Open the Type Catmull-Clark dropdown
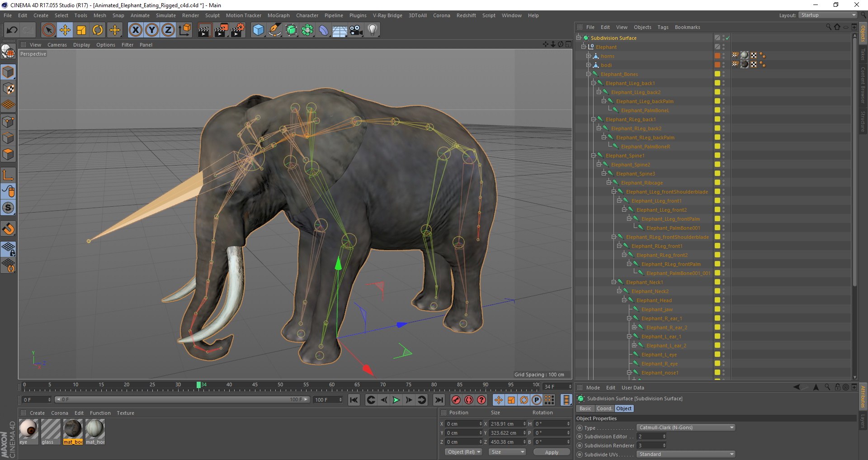 click(686, 427)
